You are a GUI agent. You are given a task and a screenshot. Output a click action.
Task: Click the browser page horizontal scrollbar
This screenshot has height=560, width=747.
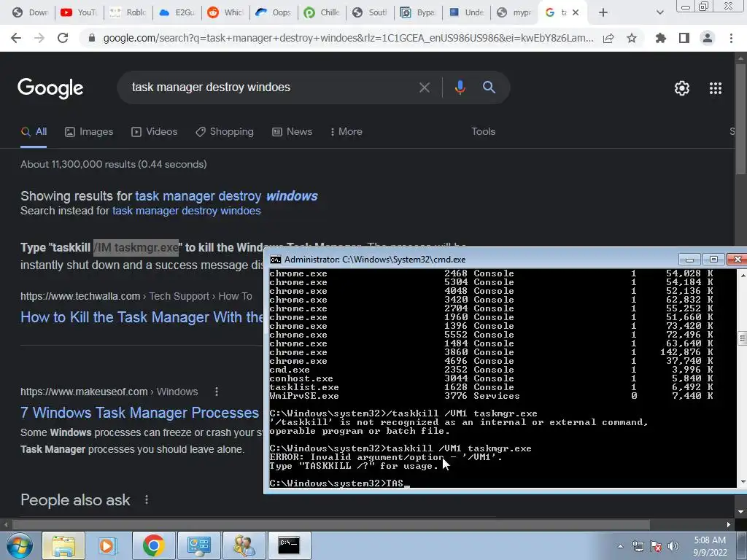[331, 525]
